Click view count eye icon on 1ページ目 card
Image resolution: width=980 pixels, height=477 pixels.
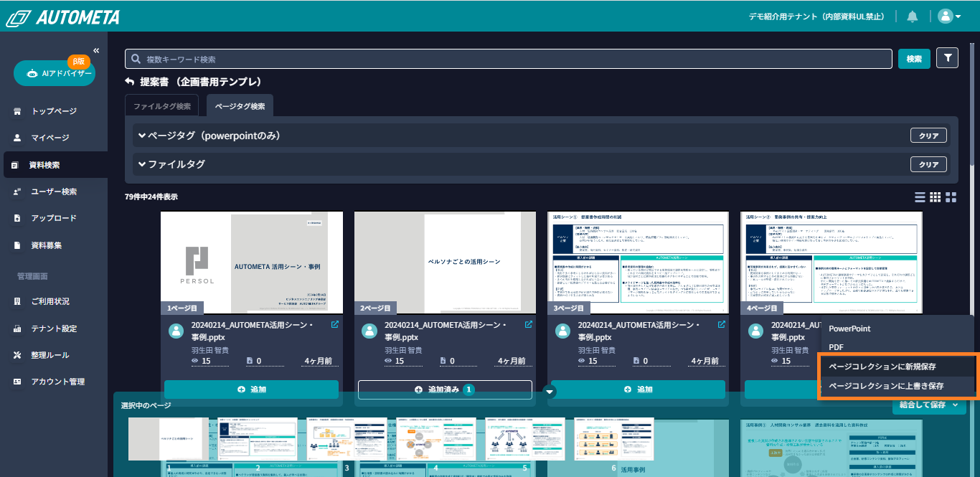(195, 361)
